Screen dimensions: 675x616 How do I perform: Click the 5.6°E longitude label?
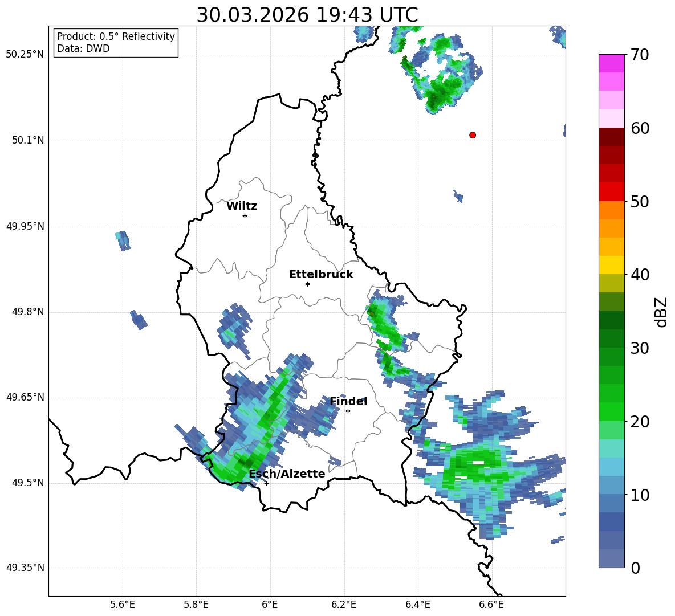tap(122, 605)
